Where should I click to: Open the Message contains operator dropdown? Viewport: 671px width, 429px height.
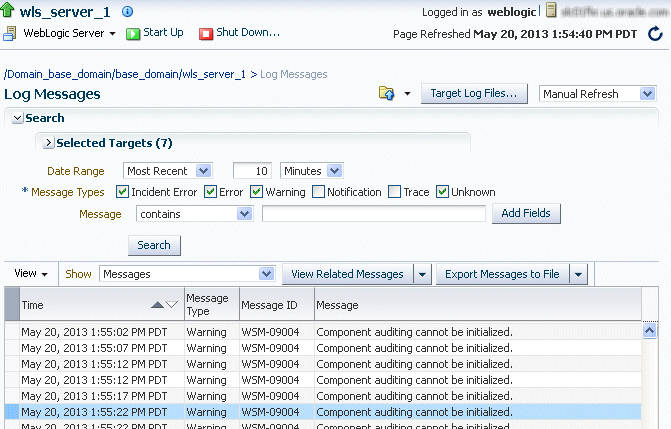pyautogui.click(x=244, y=214)
